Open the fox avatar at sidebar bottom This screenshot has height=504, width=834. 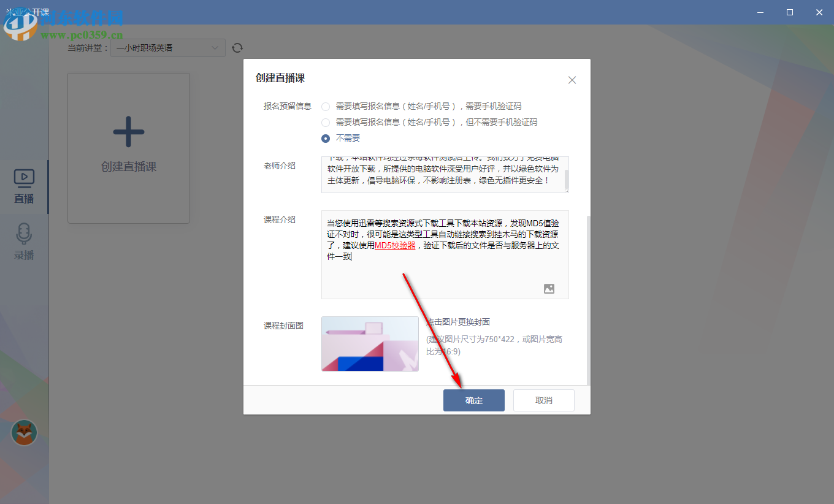[23, 432]
